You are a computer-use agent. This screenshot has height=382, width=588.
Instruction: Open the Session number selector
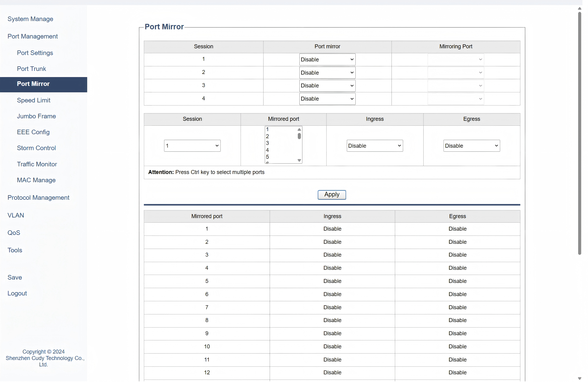[192, 146]
